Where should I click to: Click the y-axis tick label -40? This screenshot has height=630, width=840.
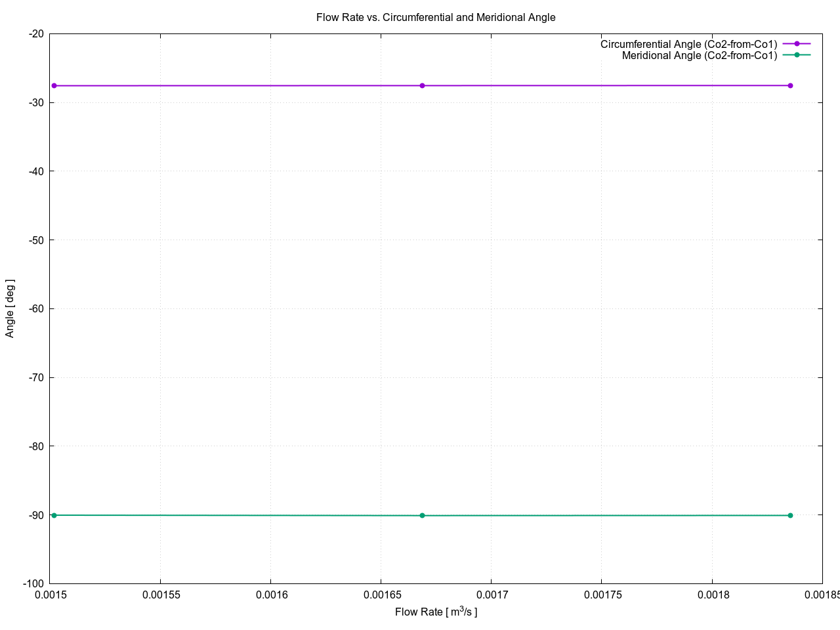pyautogui.click(x=37, y=171)
